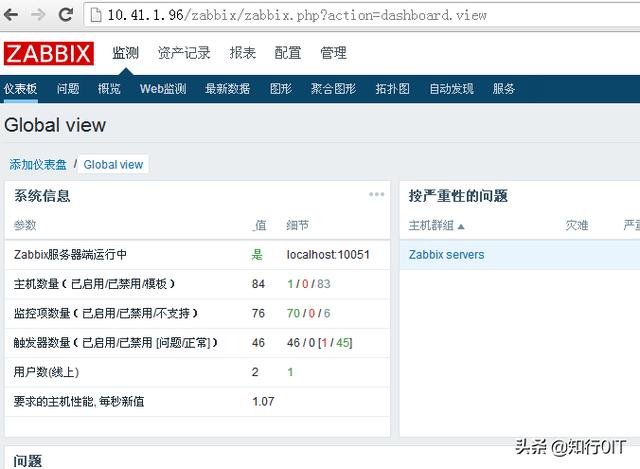Click the 灾难 severity column header
Image resolution: width=640 pixels, height=469 pixels.
577,225
